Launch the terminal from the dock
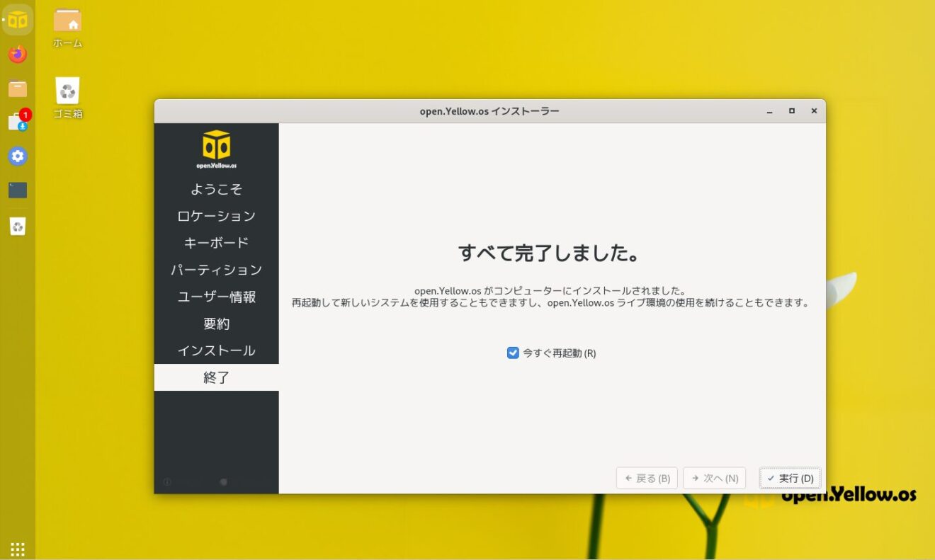This screenshot has height=560, width=935. [x=17, y=190]
